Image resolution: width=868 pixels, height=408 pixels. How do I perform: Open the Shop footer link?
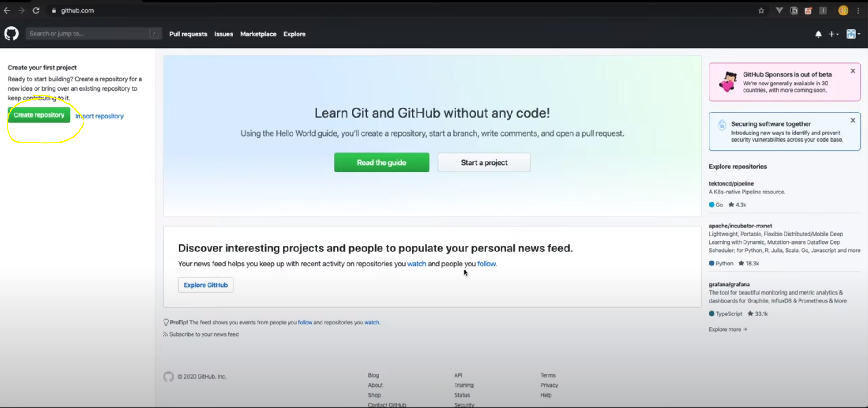click(x=374, y=395)
